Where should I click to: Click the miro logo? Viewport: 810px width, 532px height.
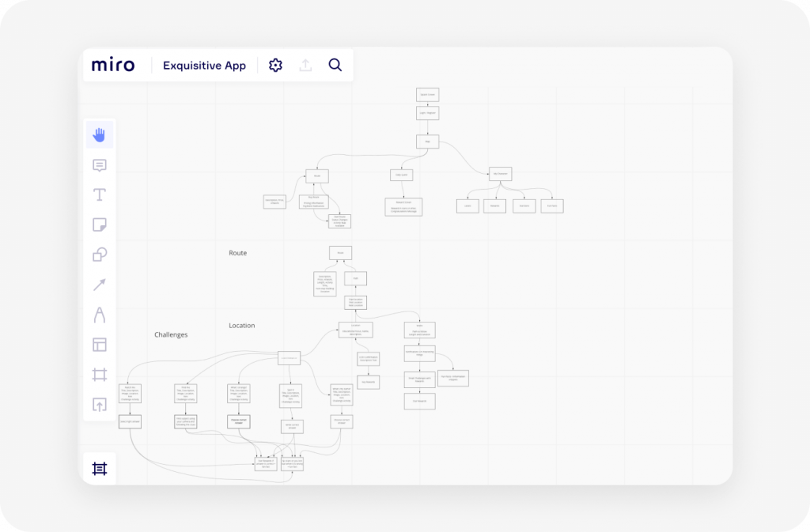click(x=113, y=65)
